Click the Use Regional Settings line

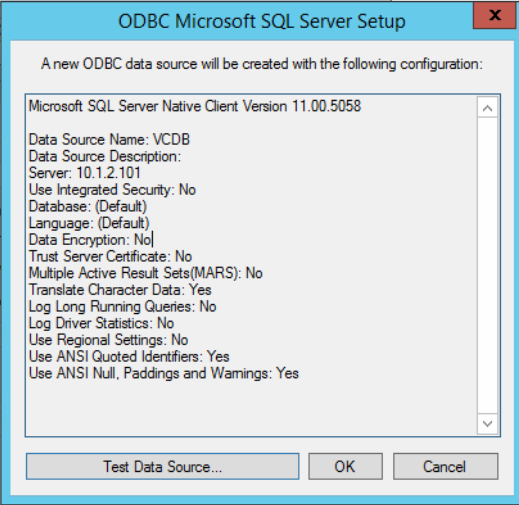pos(108,340)
